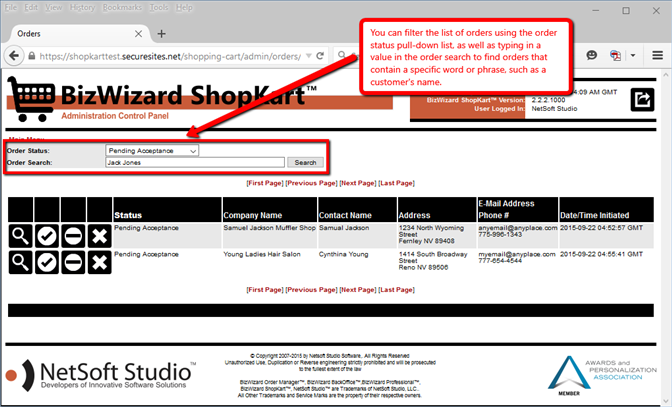Click the padlock site security icon
The width and height of the screenshot is (672, 407).
[32, 56]
